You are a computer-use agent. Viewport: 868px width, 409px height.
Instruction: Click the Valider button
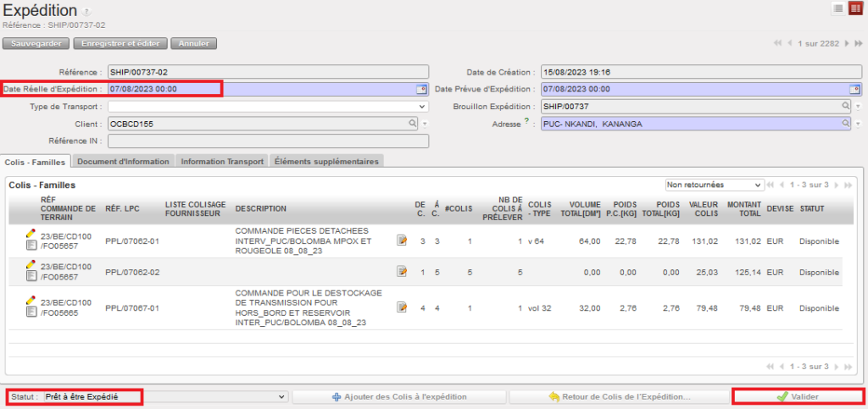[x=797, y=396]
